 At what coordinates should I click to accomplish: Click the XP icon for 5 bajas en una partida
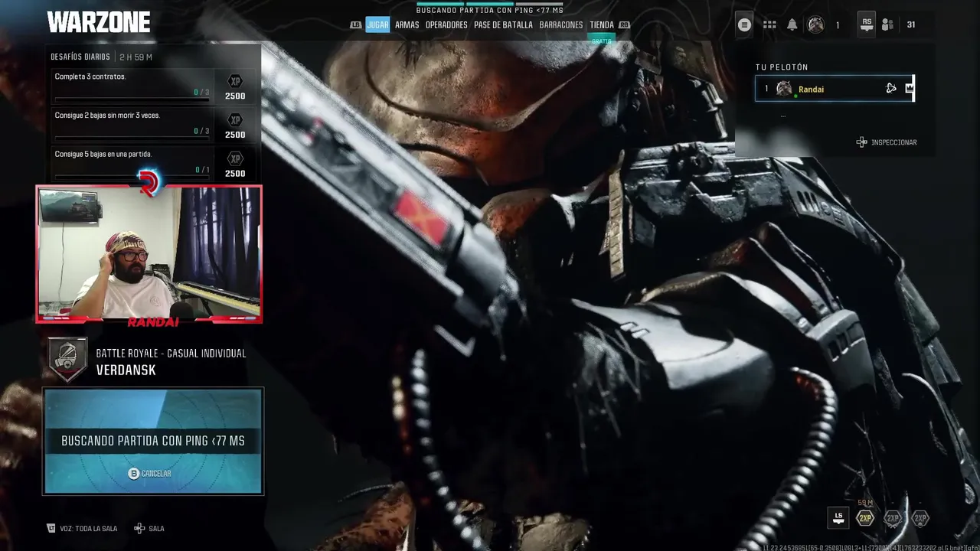235,158
